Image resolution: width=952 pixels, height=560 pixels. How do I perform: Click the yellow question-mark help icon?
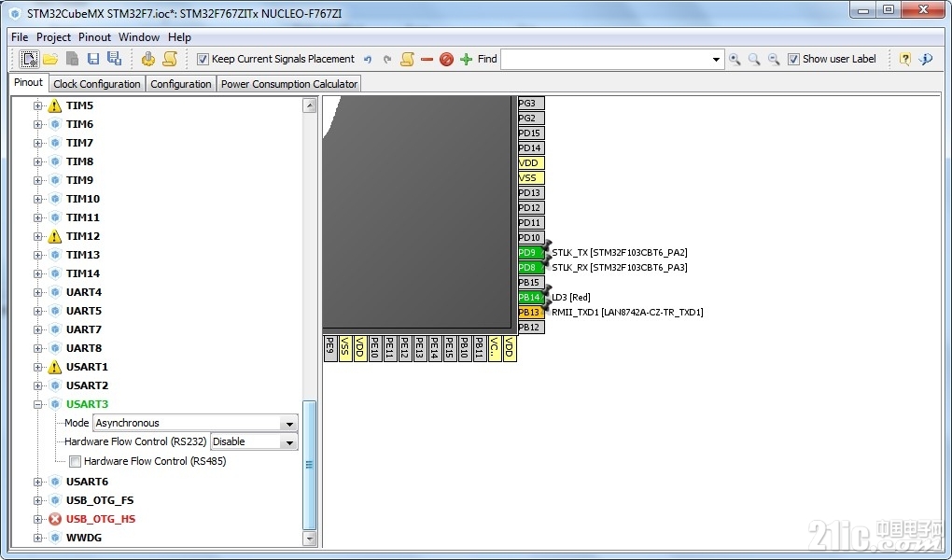pyautogui.click(x=904, y=59)
